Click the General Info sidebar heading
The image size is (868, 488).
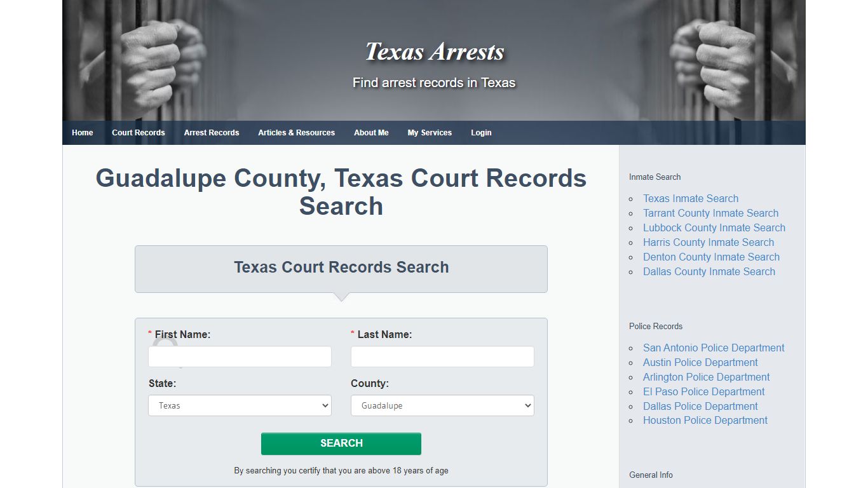651,475
